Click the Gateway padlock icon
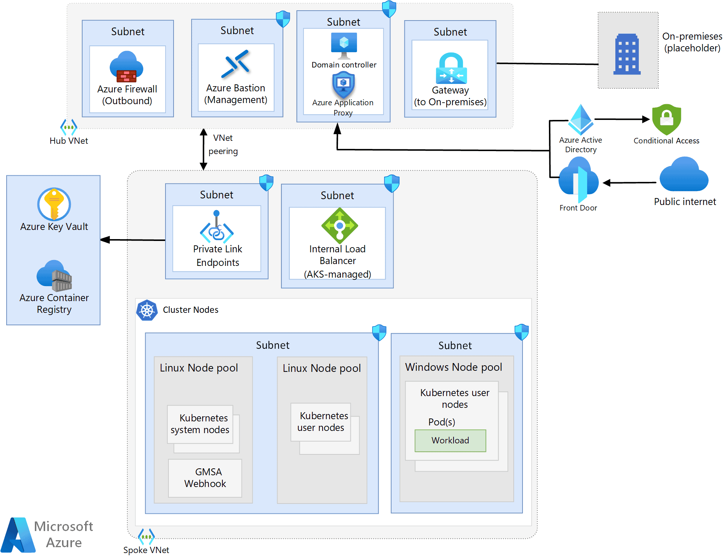The width and height of the screenshot is (728, 560). 451,69
